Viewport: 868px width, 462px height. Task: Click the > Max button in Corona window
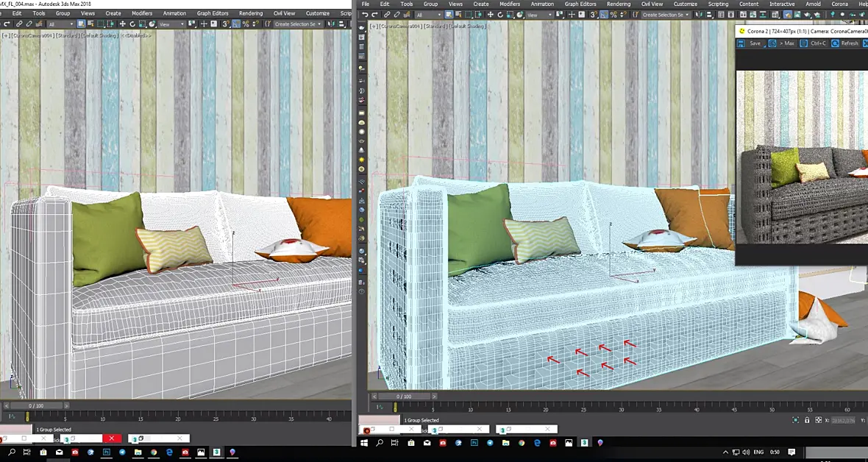tap(781, 43)
